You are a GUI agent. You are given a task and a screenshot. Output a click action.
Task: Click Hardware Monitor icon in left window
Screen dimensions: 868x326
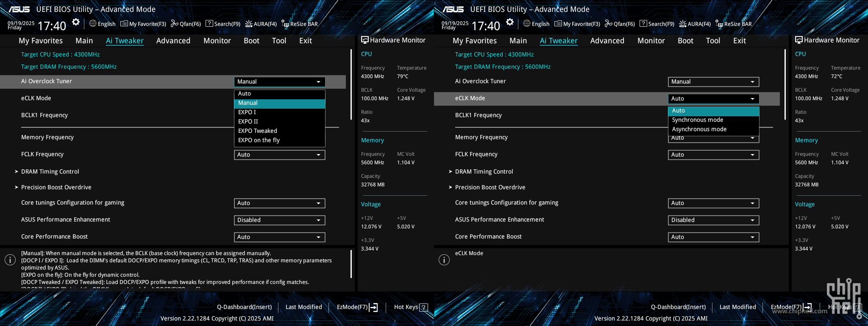pyautogui.click(x=365, y=40)
